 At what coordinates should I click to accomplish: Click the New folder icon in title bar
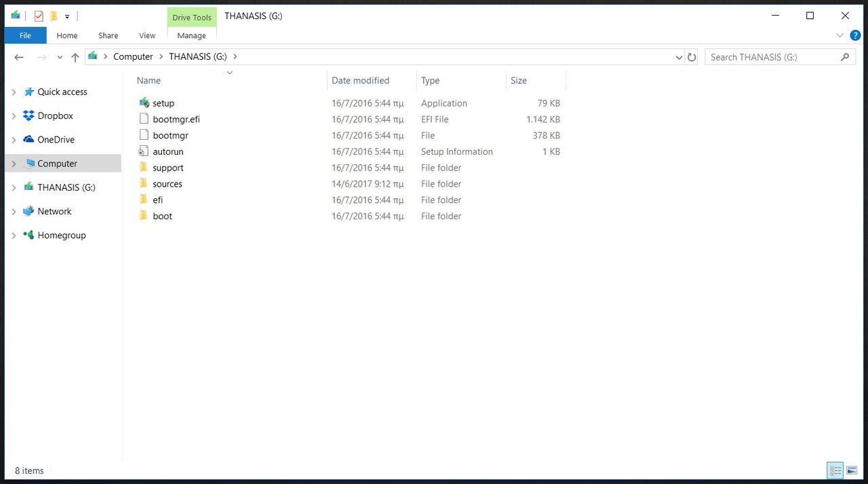tap(54, 16)
